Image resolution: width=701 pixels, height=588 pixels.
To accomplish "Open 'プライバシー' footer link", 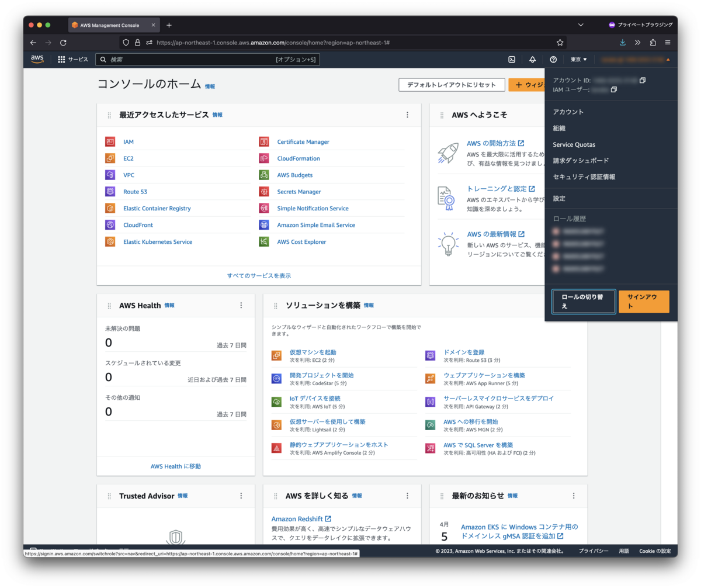I will [x=594, y=551].
